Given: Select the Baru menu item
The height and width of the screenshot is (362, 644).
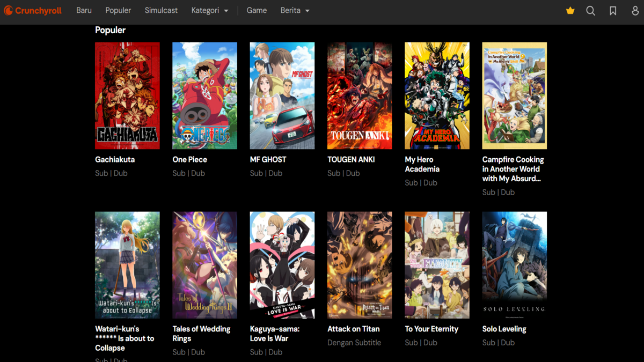Looking at the screenshot, I should coord(84,10).
